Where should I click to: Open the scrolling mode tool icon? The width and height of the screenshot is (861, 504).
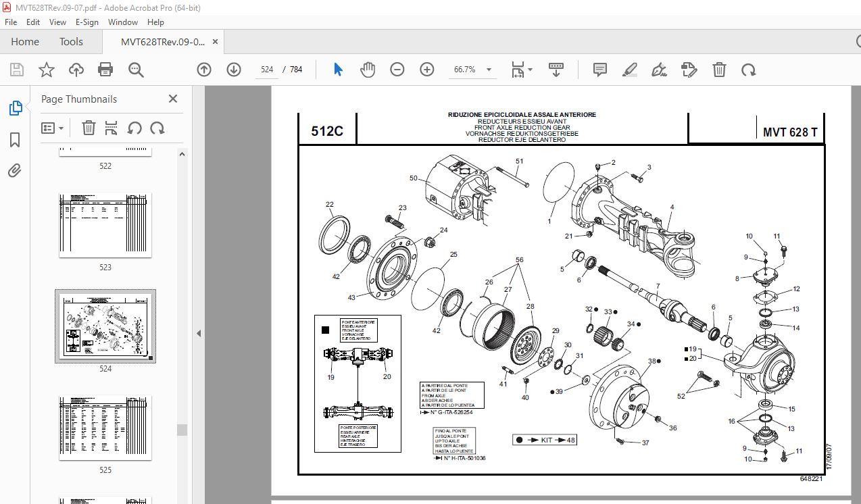[x=556, y=70]
